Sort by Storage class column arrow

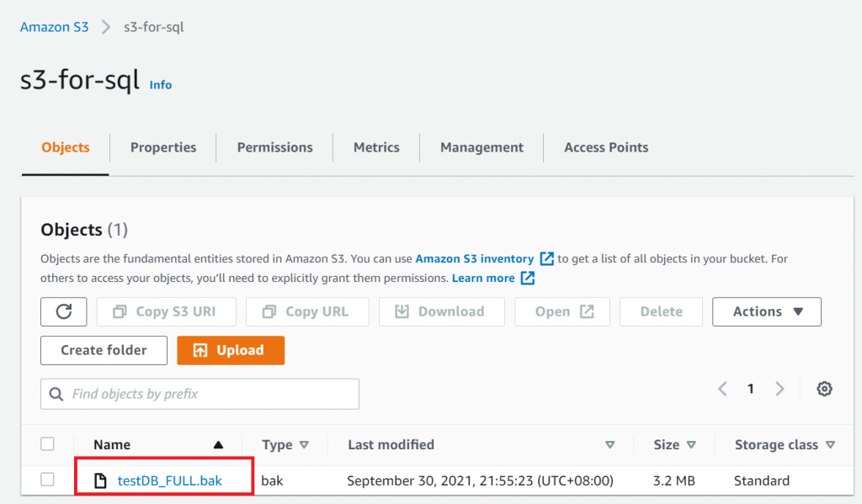(x=830, y=444)
